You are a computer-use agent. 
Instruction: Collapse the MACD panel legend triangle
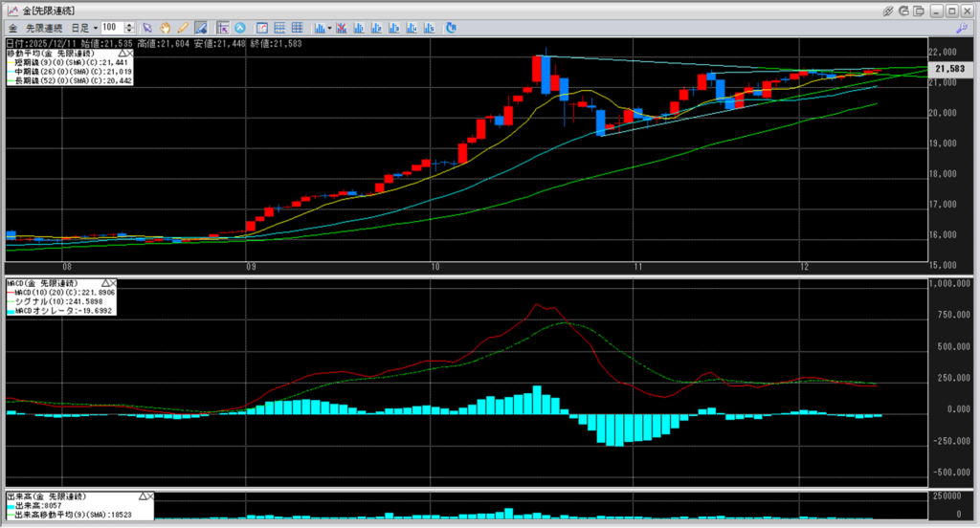[x=104, y=284]
